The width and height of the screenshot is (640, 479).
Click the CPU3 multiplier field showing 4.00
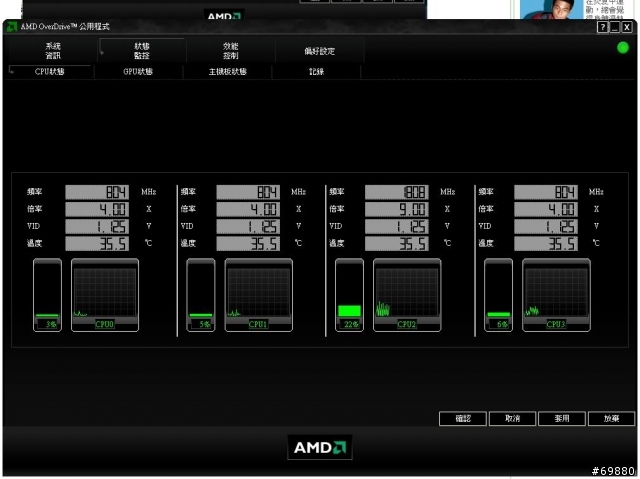pyautogui.click(x=546, y=209)
